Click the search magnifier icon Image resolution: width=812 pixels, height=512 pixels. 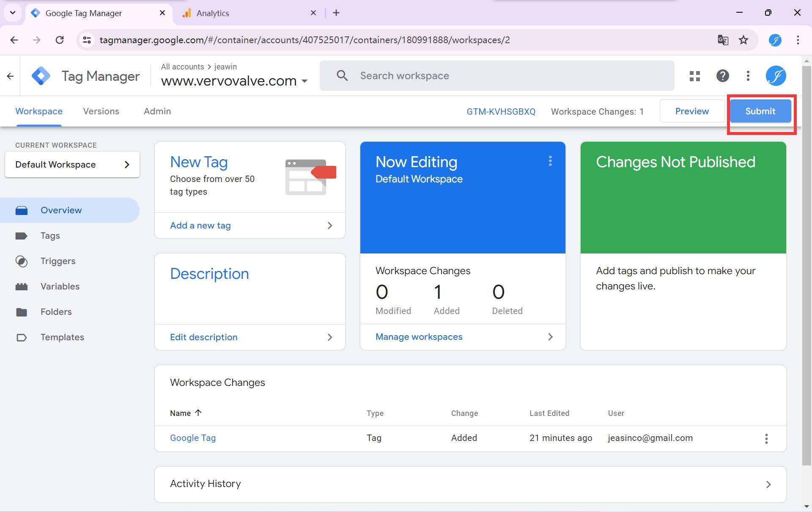(342, 76)
